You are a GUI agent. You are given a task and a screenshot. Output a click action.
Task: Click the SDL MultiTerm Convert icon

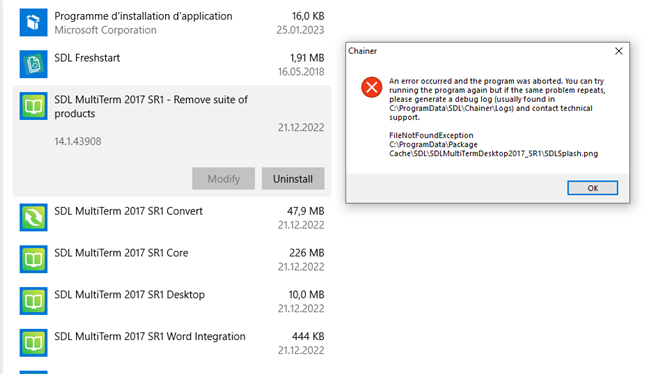click(x=33, y=217)
